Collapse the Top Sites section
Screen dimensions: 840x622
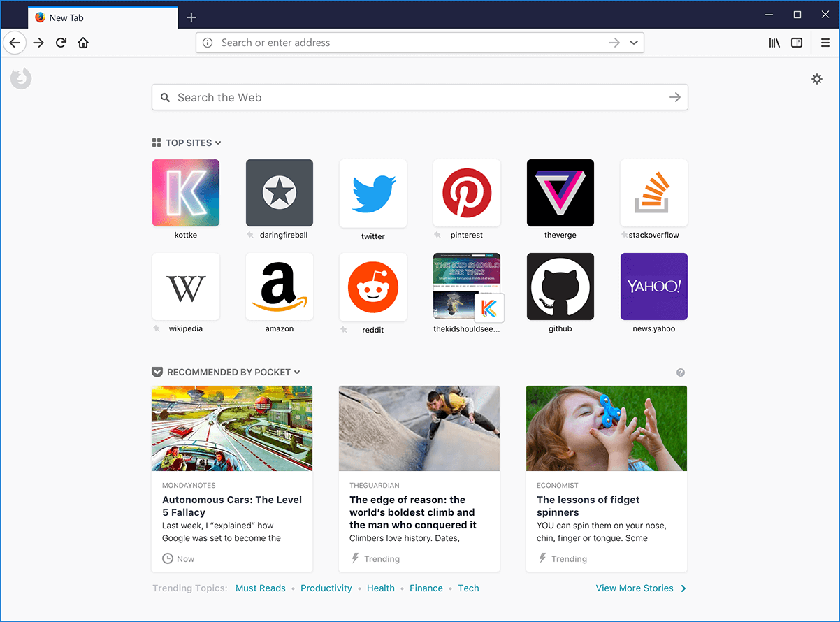click(217, 143)
